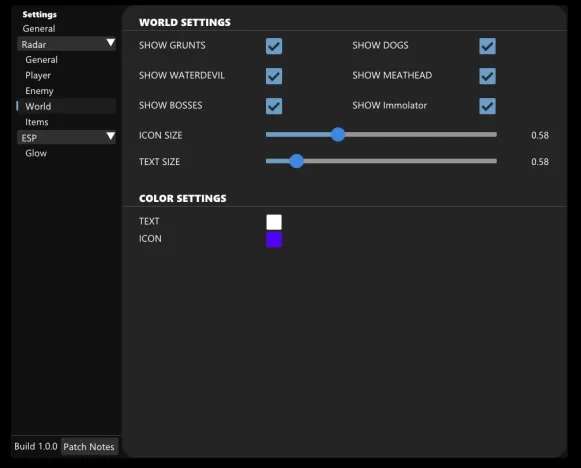Click the Text Size slider handle
Image resolution: width=581 pixels, height=468 pixels.
296,161
